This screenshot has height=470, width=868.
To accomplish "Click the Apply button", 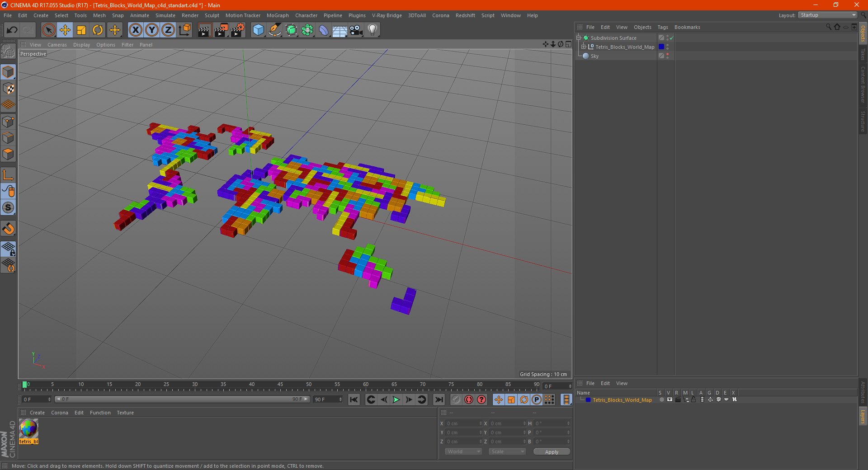I will [552, 451].
